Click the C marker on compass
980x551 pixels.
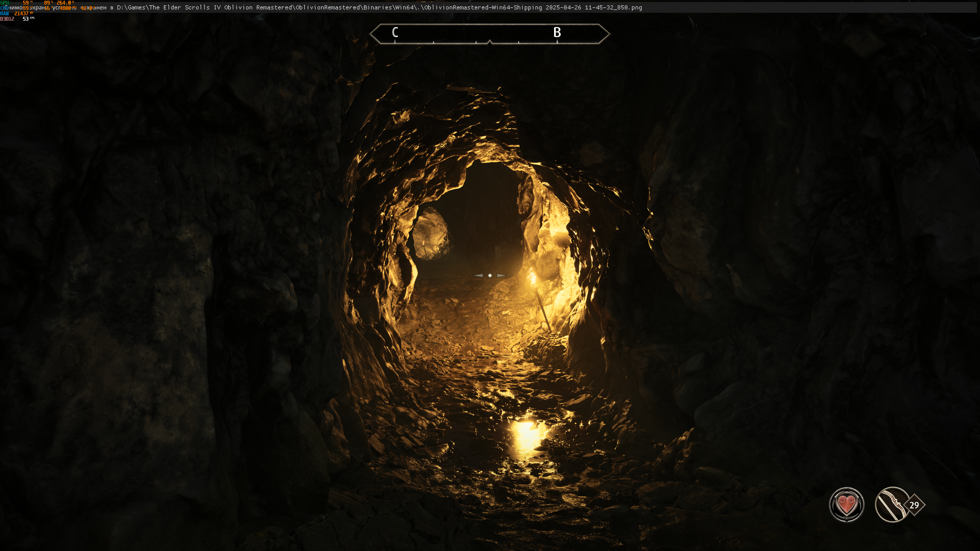395,32
